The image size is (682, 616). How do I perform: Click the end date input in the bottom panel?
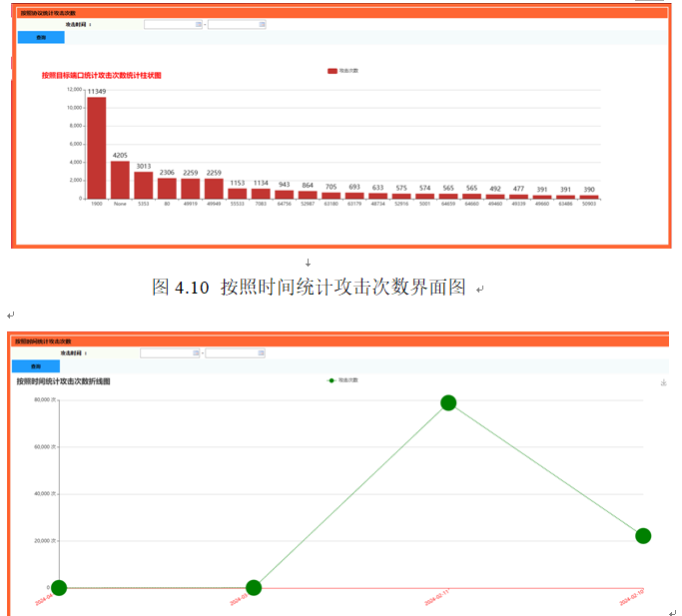pyautogui.click(x=232, y=352)
